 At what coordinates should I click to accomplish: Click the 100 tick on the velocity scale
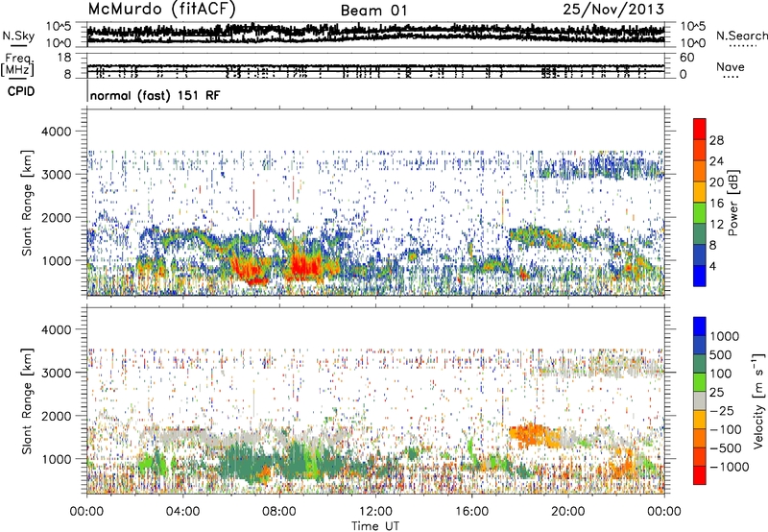[x=721, y=374]
